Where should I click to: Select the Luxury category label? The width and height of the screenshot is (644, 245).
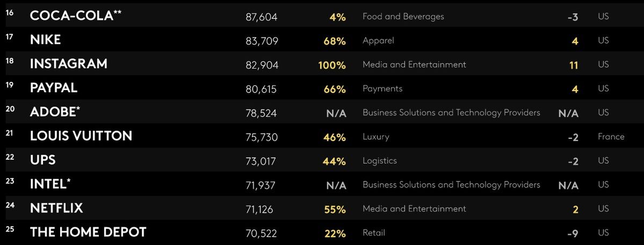click(375, 137)
